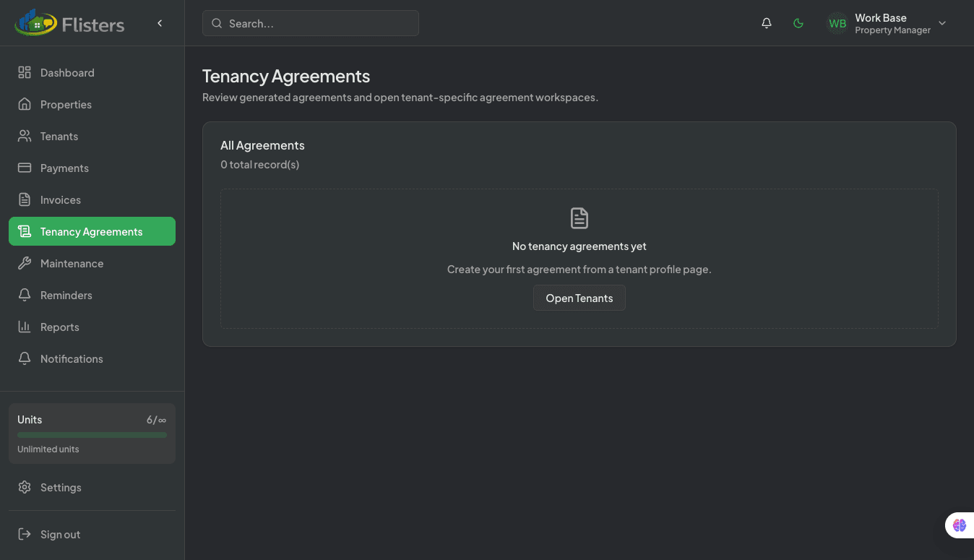This screenshot has height=560, width=974.
Task: Open the Invoices menu item
Action: tap(61, 199)
